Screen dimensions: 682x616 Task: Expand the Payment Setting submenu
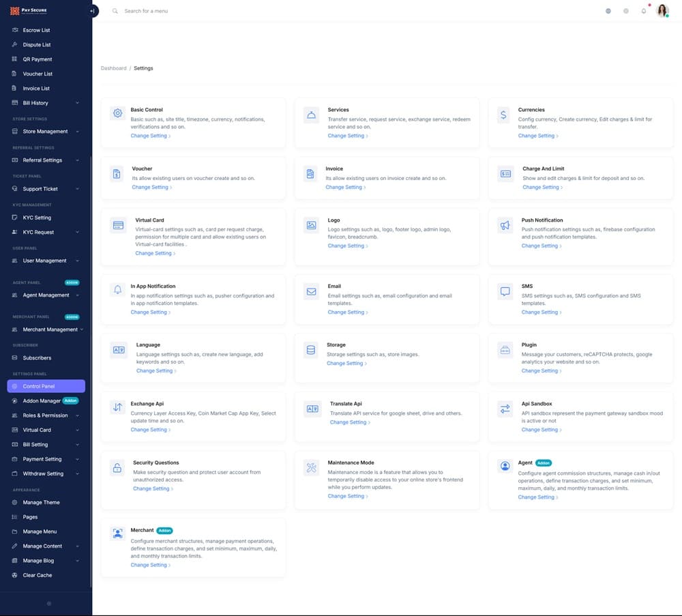45,459
